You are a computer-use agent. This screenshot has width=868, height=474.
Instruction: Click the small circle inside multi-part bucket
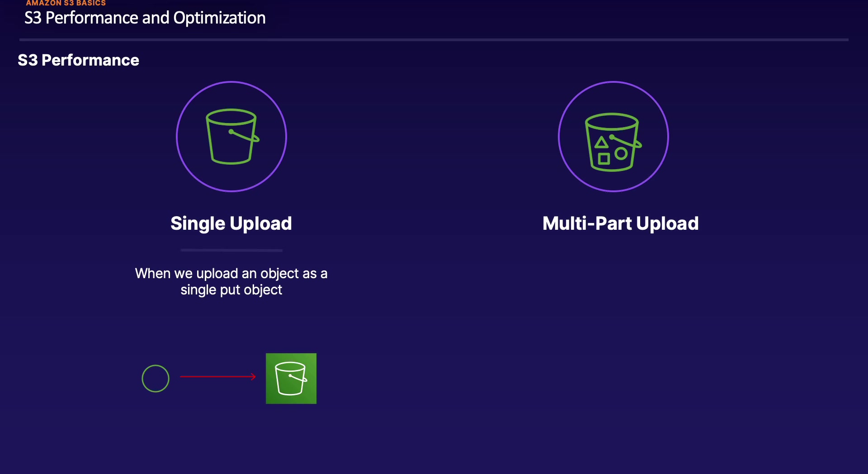tap(622, 154)
